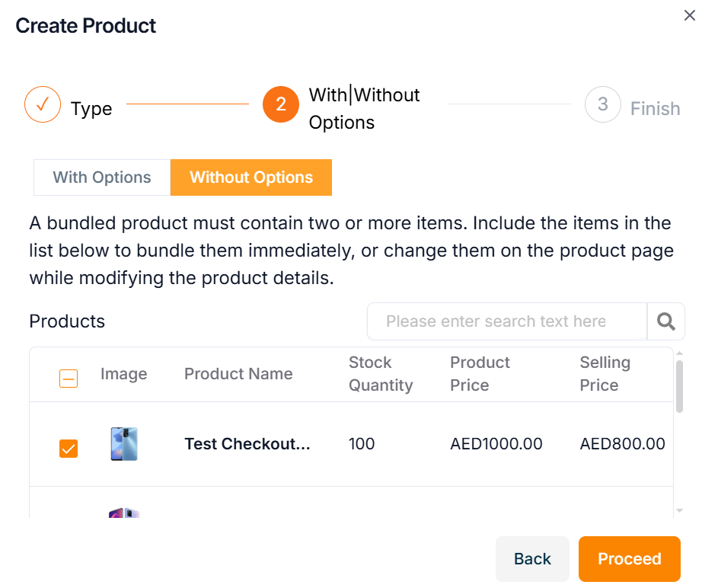
Task: Click the search magnifier icon
Action: pos(666,321)
